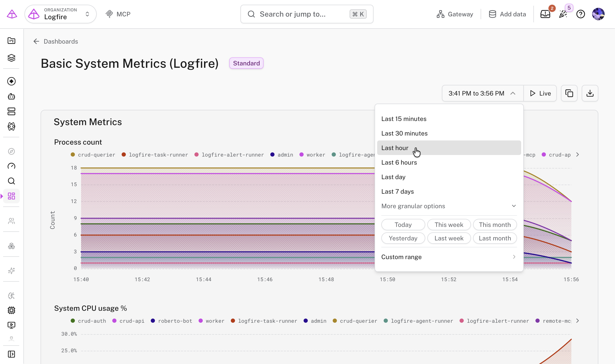This screenshot has width=615, height=364.
Task: Open the inbox notifications icon with badge 2
Action: click(x=545, y=14)
